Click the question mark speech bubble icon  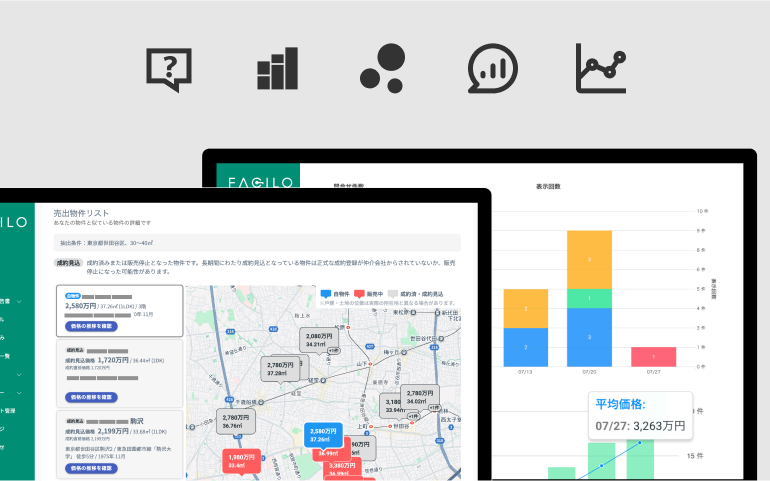coord(168,69)
